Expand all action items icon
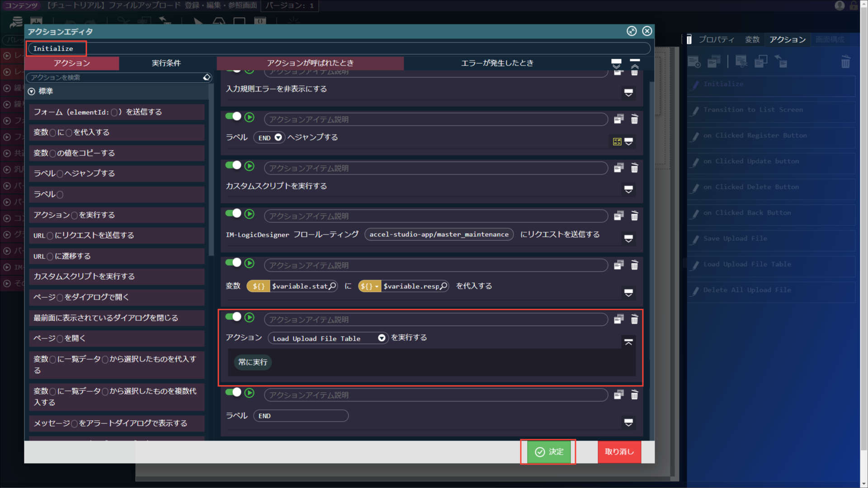 pos(616,63)
